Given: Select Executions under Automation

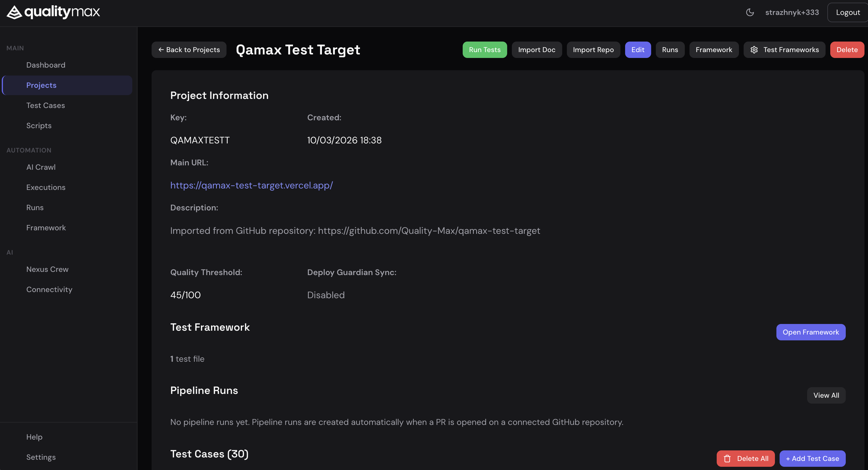Looking at the screenshot, I should click(46, 187).
